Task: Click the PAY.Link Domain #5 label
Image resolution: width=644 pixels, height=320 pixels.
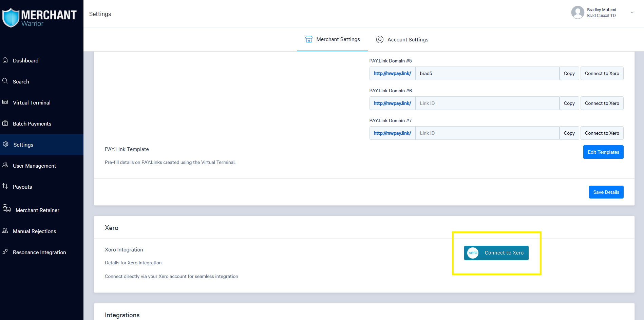Action: 391,61
